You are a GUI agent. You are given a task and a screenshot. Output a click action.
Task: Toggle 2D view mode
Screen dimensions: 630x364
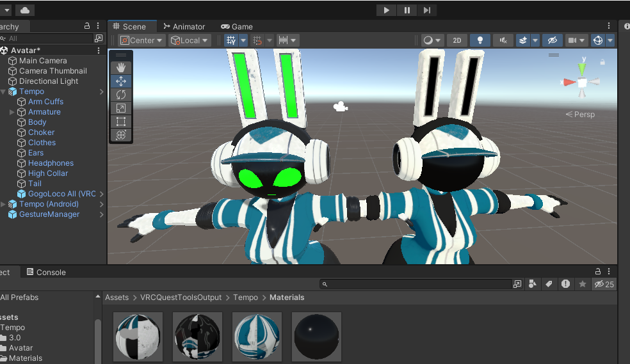[457, 40]
